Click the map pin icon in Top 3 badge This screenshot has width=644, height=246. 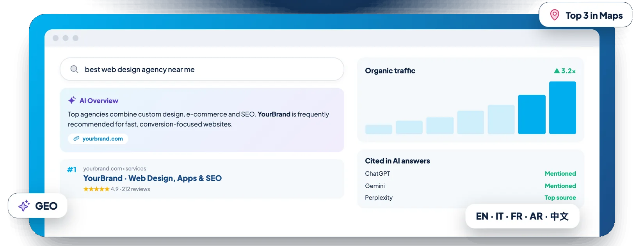pyautogui.click(x=555, y=15)
